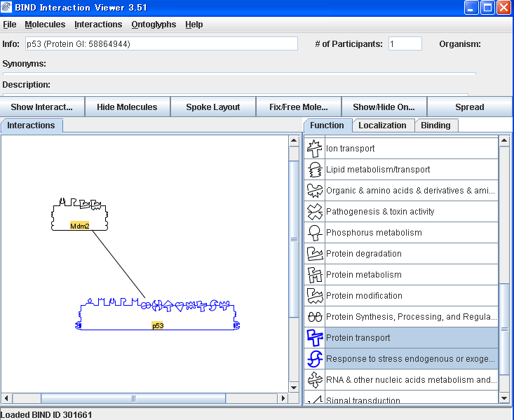Select the 'RNA & other nucleic acids' text

click(x=412, y=379)
